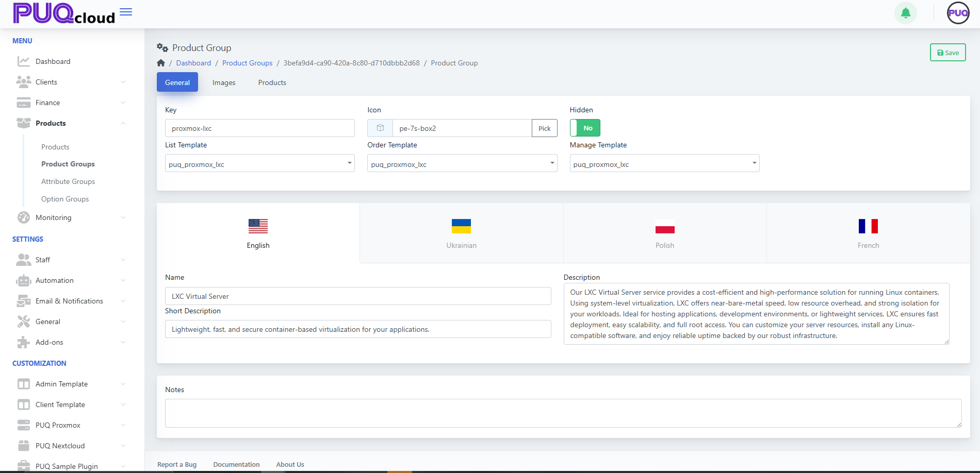Expand the Monitoring menu chevron
Screen dimensions: 980x473
123,217
